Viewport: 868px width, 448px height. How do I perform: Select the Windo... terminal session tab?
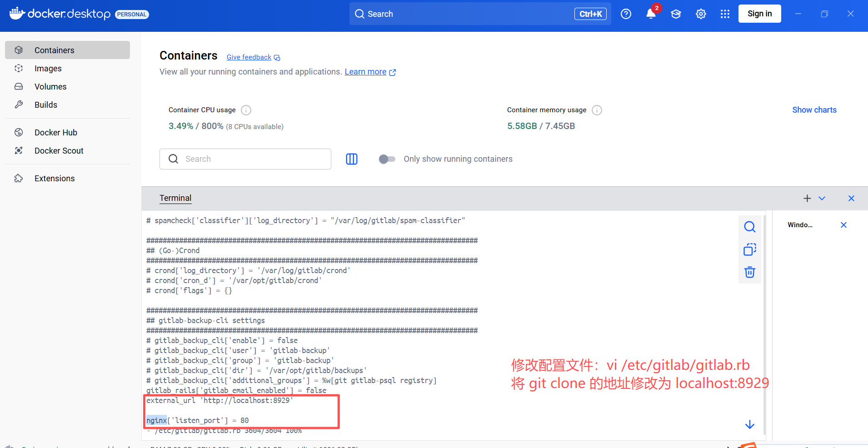point(800,225)
